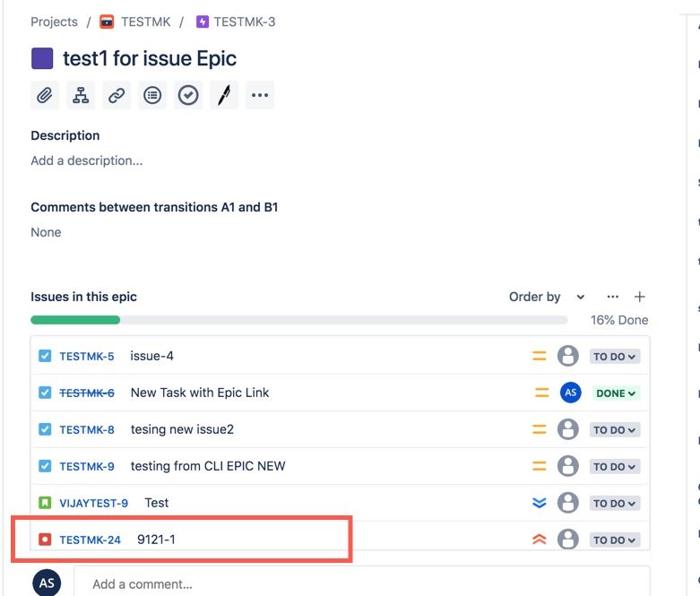The height and width of the screenshot is (596, 700).
Task: Click the link issue chain icon
Action: [x=117, y=95]
